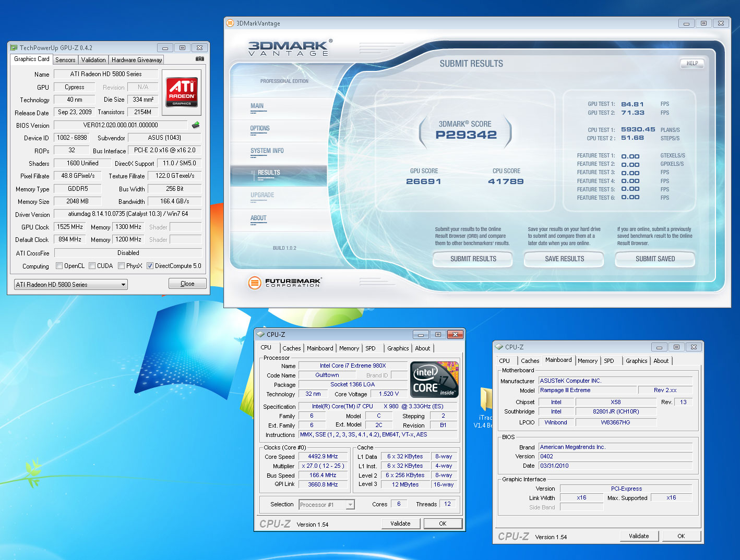Image resolution: width=740 pixels, height=560 pixels.
Task: Click the GPU-Z title bar app icon
Action: (x=14, y=47)
